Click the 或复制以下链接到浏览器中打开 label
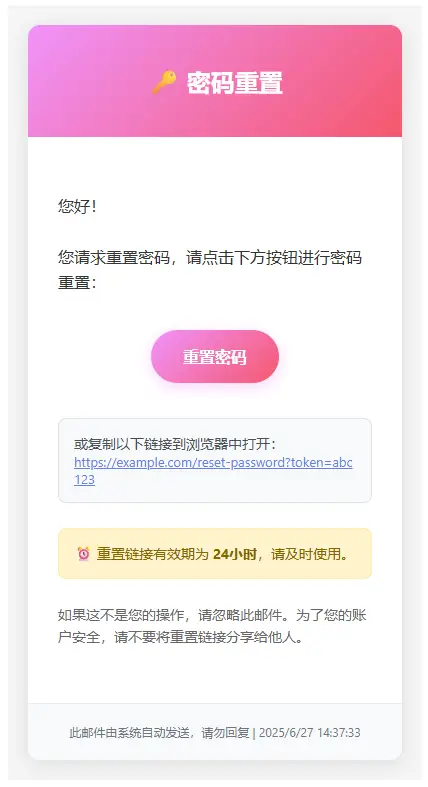Screen dimensions: 428x787 (175, 444)
